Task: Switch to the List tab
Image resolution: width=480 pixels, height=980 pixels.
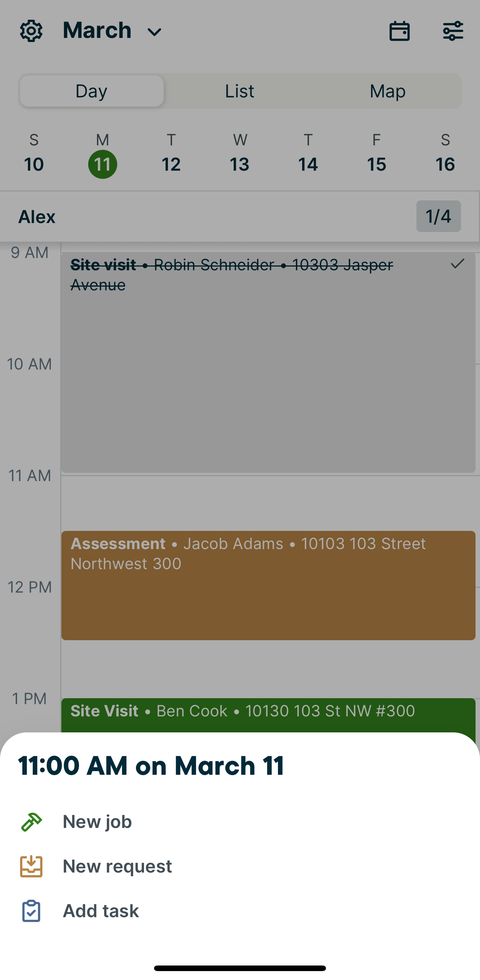Action: click(239, 91)
